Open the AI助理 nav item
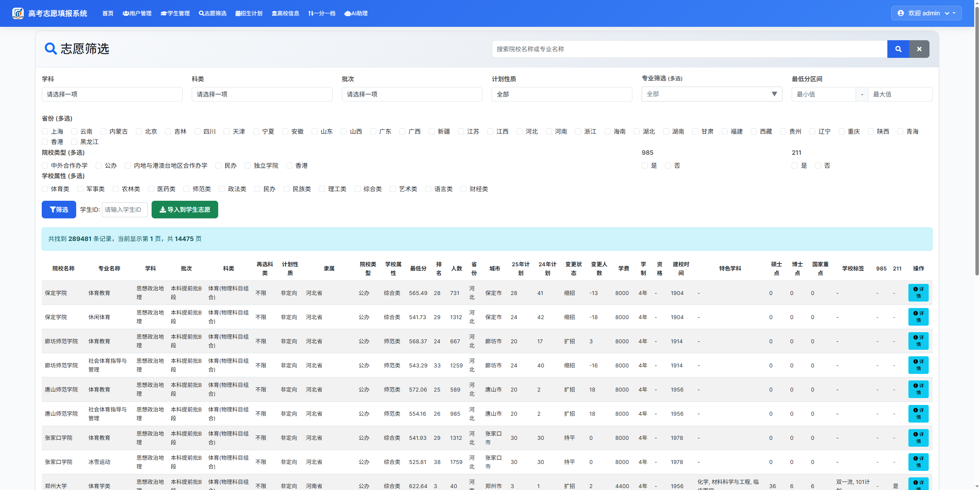 tap(356, 13)
